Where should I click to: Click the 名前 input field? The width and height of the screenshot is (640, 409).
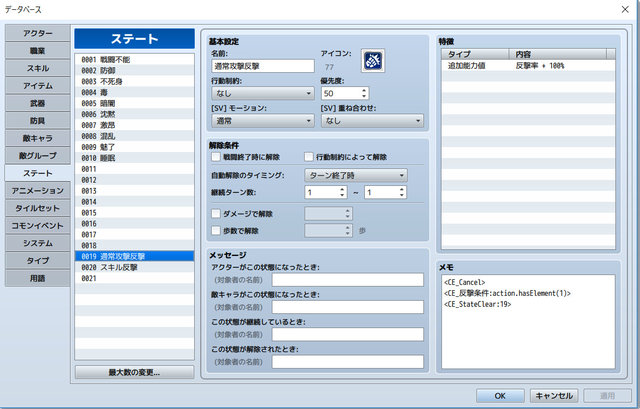point(263,66)
